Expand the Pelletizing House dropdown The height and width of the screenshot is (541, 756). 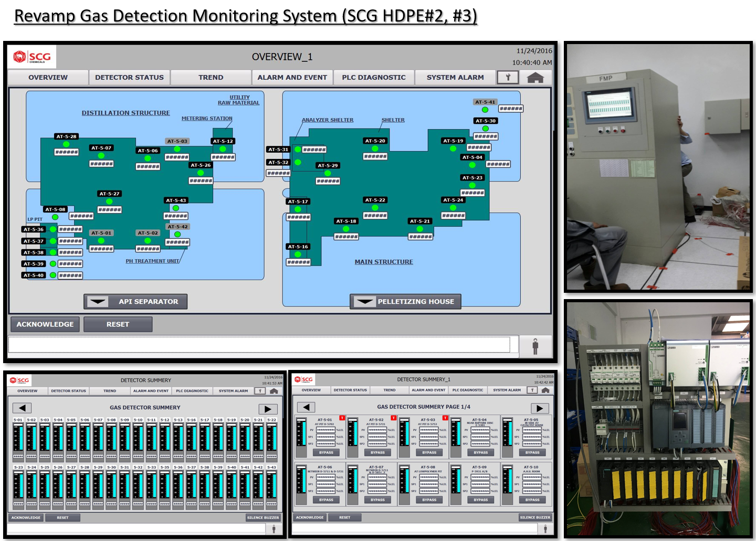tap(405, 302)
